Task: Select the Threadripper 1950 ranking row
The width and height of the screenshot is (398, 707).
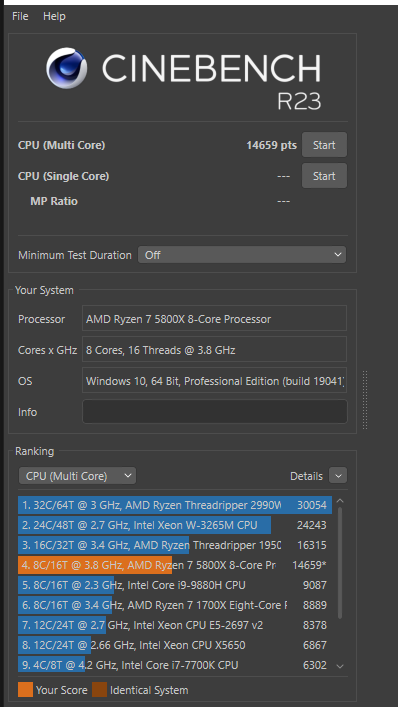Action: (x=175, y=545)
